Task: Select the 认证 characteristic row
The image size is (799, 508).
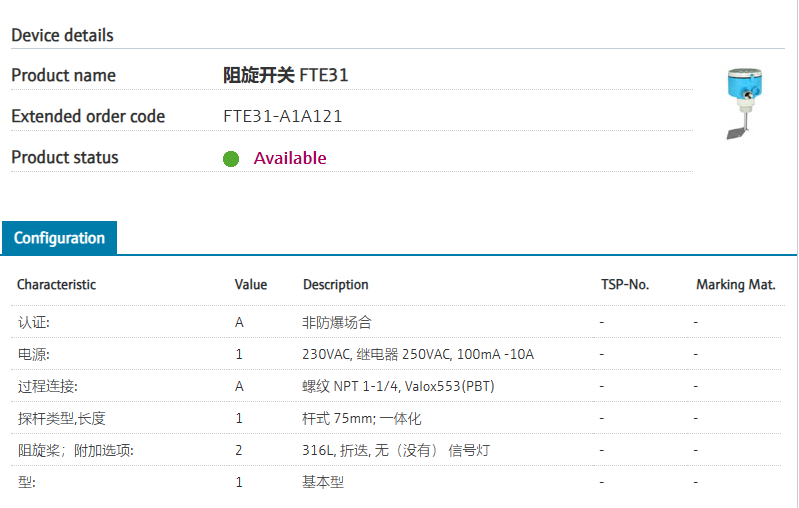Action: (x=34, y=323)
